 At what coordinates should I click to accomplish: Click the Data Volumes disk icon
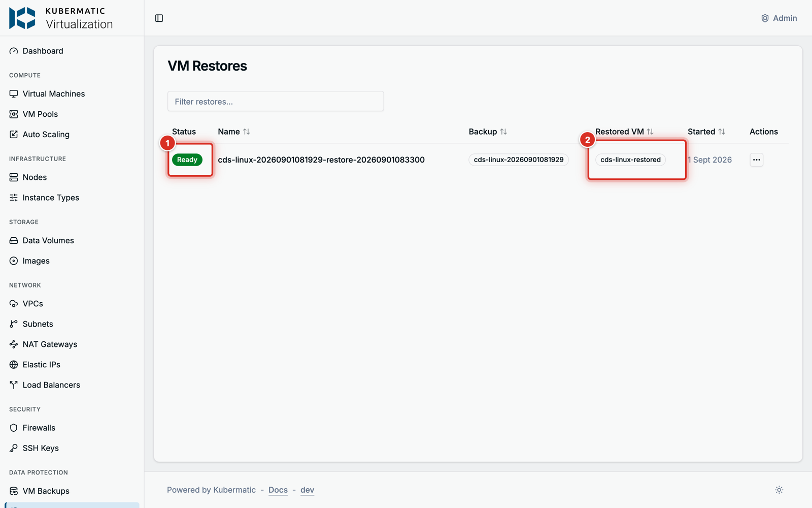coord(14,240)
